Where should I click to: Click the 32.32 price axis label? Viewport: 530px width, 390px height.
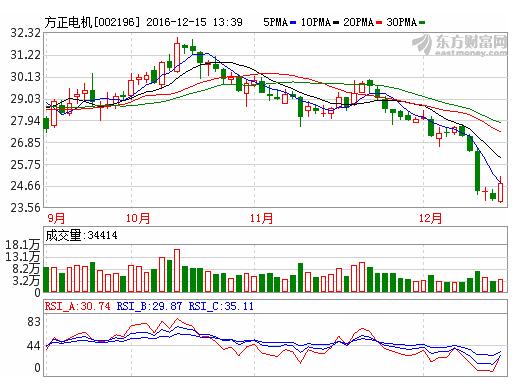pyautogui.click(x=25, y=33)
